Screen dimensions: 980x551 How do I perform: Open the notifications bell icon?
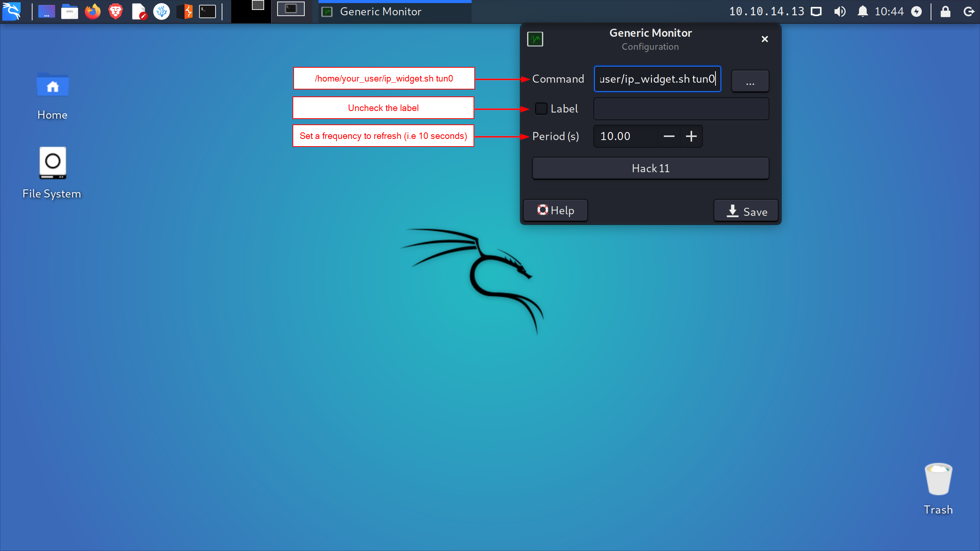[862, 11]
